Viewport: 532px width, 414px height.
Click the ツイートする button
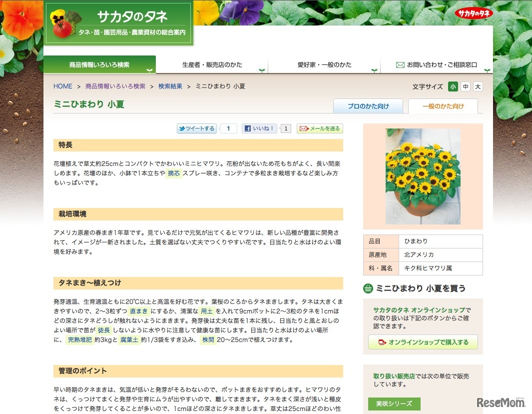[197, 128]
